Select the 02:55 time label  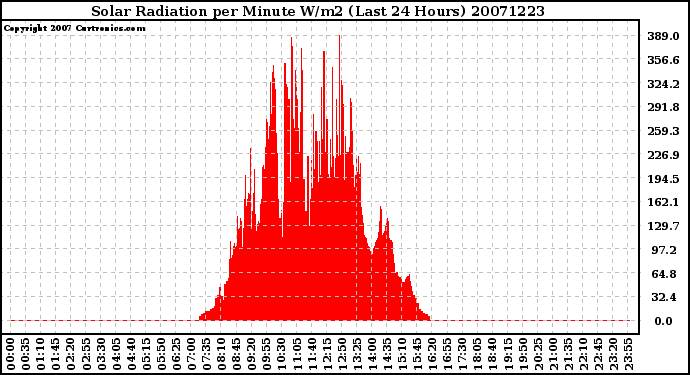86,354
